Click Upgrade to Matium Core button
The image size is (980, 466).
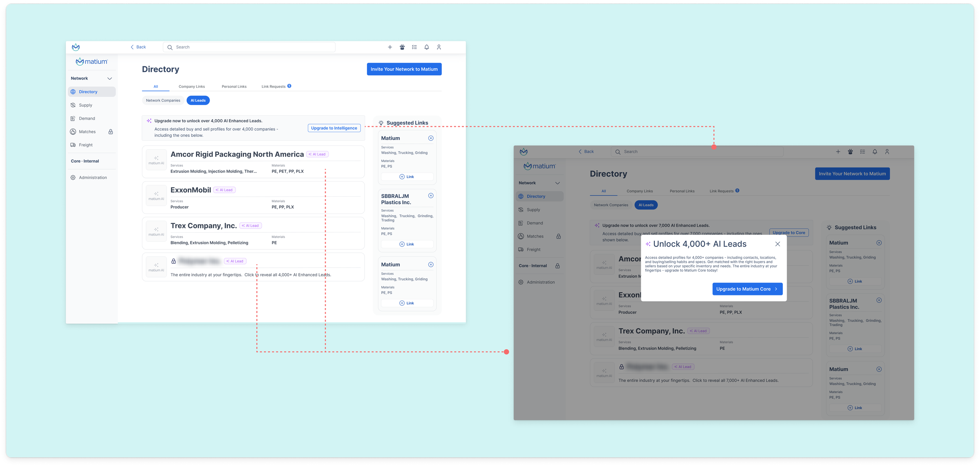[x=747, y=289]
